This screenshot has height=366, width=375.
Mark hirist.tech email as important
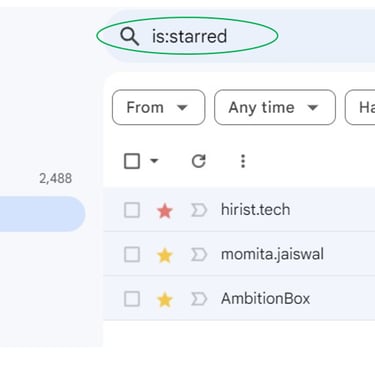199,211
